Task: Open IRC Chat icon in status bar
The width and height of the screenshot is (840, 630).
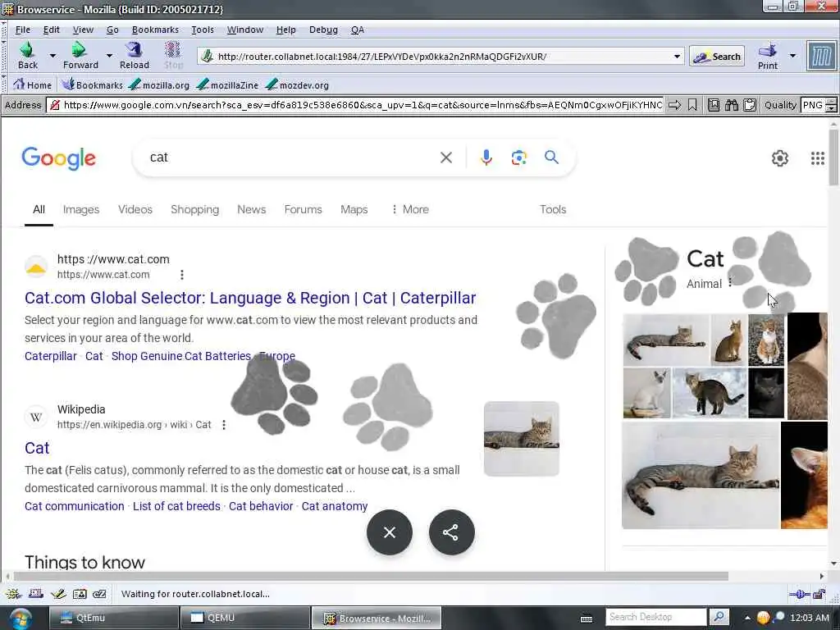Action: pos(99,594)
